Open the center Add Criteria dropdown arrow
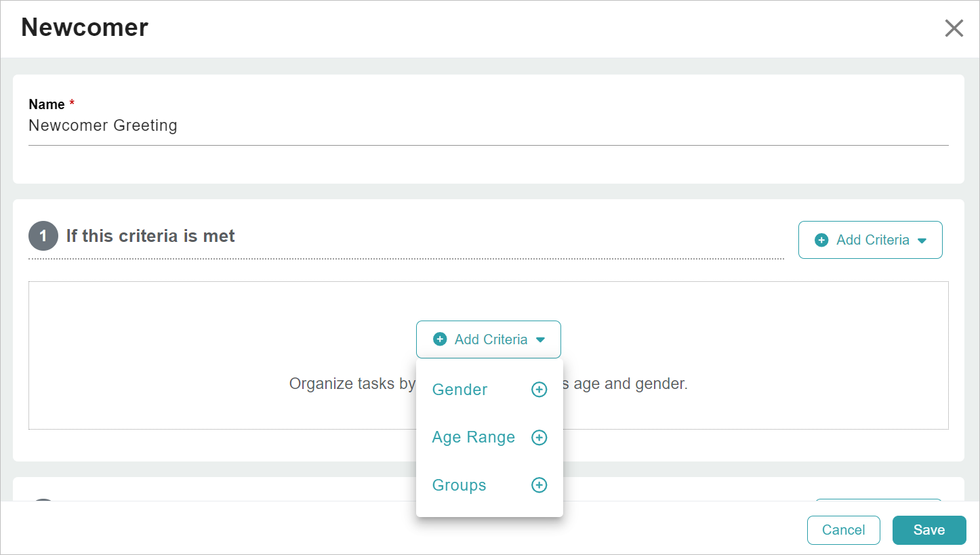The image size is (980, 555). coord(540,339)
